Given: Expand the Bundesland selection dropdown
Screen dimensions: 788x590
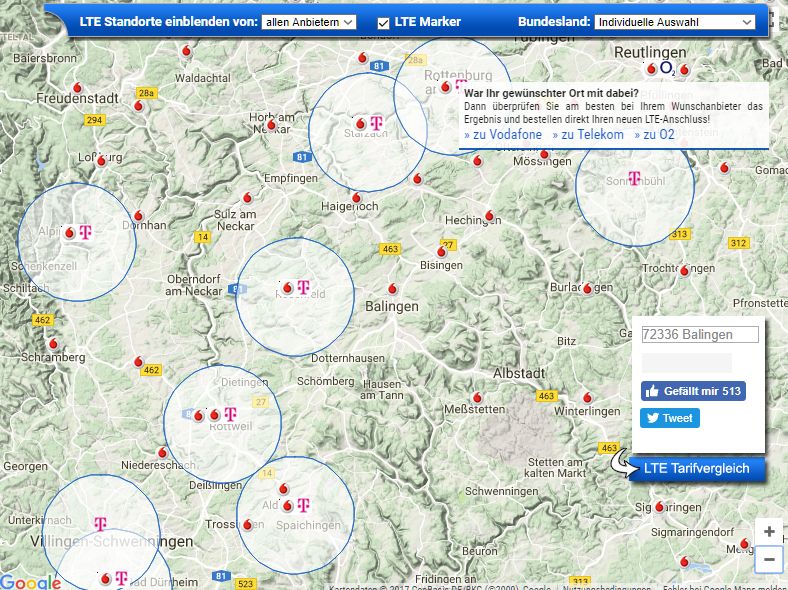Looking at the screenshot, I should (675, 22).
